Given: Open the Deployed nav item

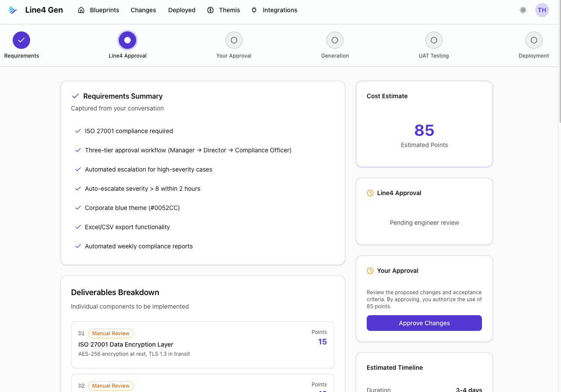Looking at the screenshot, I should (x=182, y=10).
